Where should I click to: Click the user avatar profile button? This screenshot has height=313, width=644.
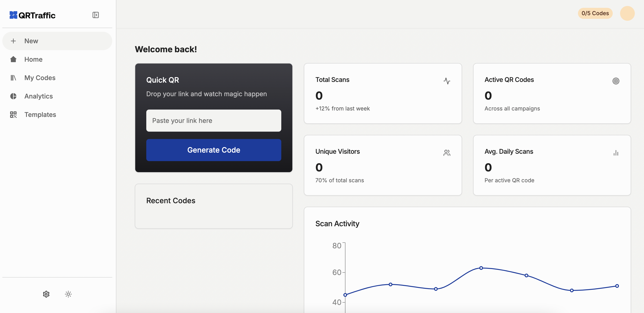coord(627,13)
